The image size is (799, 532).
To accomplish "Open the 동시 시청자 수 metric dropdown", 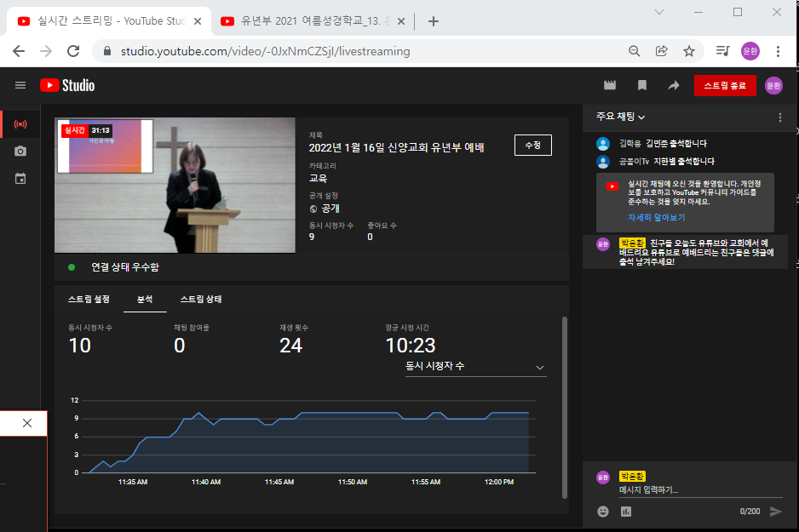I will click(x=540, y=367).
